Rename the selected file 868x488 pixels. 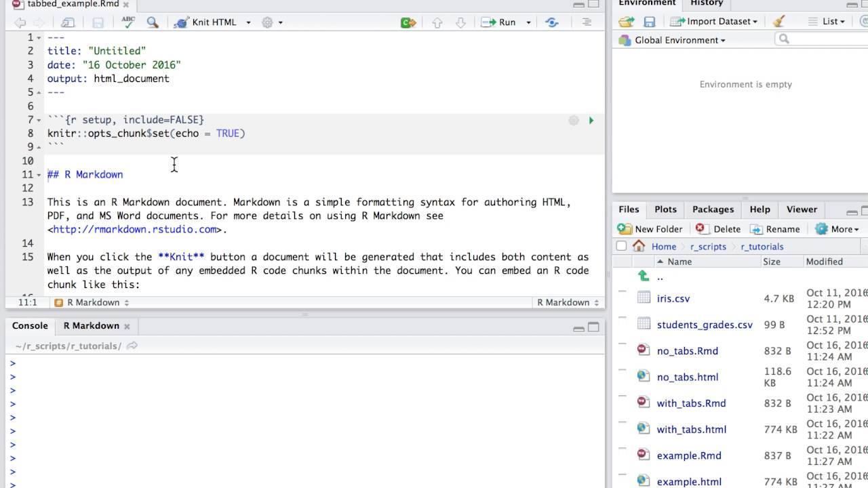[775, 229]
